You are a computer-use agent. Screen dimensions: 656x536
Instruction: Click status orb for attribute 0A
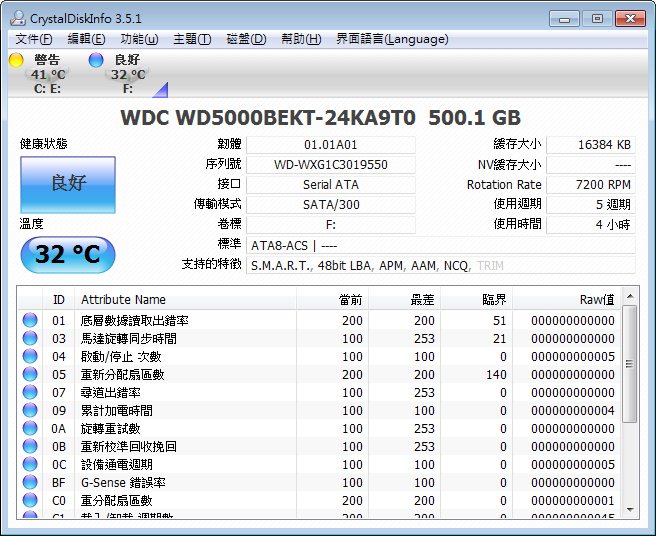(30, 428)
